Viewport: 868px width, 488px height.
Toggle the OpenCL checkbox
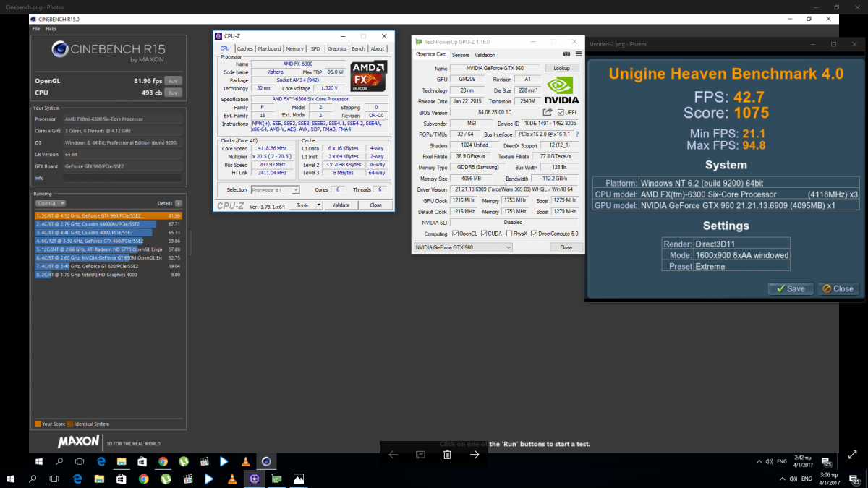[x=455, y=234]
